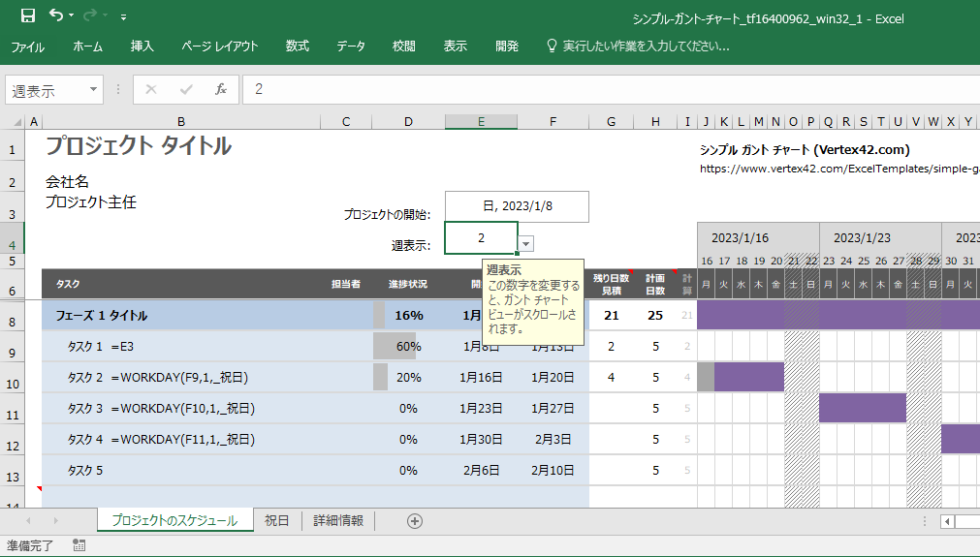Click the タスク column header
This screenshot has width=980, height=557.
click(68, 284)
